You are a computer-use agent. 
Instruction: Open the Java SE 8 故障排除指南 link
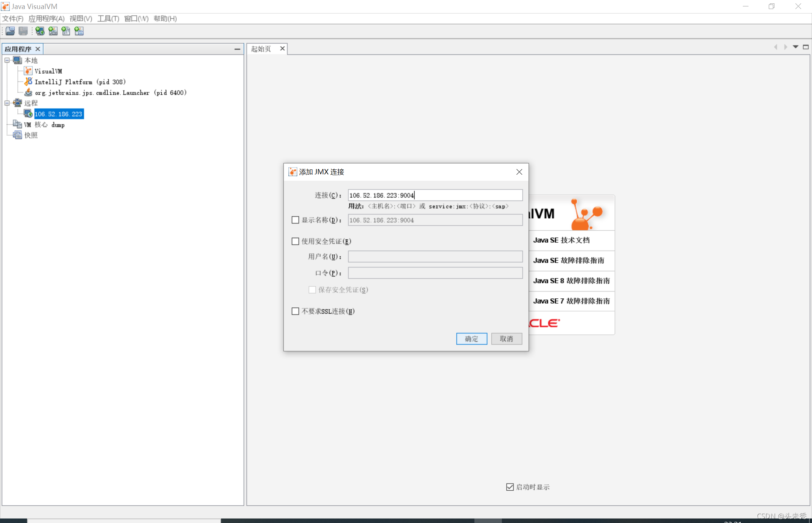(x=571, y=281)
